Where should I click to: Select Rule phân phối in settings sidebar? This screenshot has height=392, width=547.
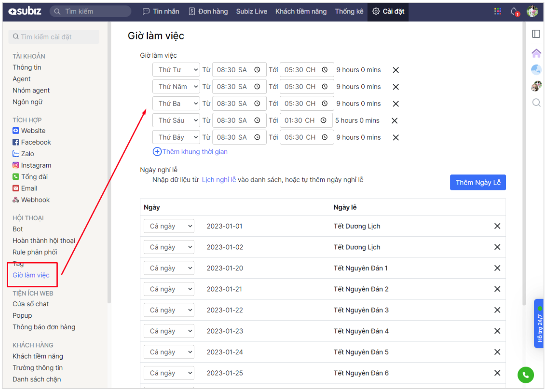(35, 252)
